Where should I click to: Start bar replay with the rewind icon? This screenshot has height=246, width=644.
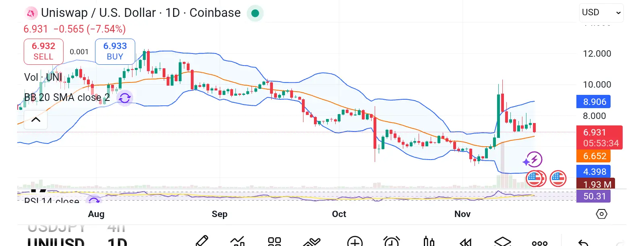pos(466,242)
